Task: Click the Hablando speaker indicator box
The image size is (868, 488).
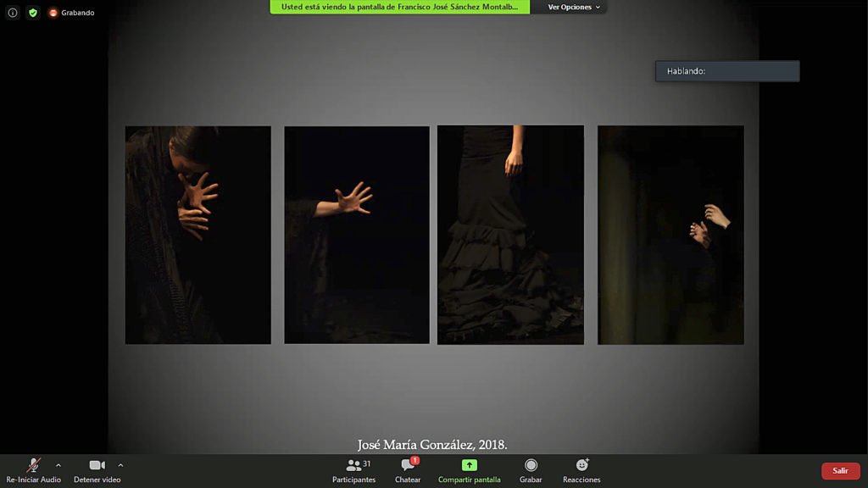Action: click(x=726, y=71)
